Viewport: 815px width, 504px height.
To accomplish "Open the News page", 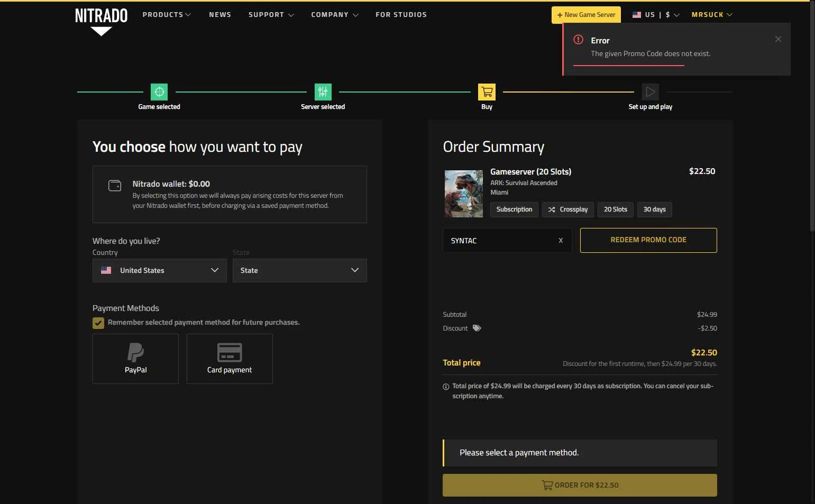I will (220, 15).
